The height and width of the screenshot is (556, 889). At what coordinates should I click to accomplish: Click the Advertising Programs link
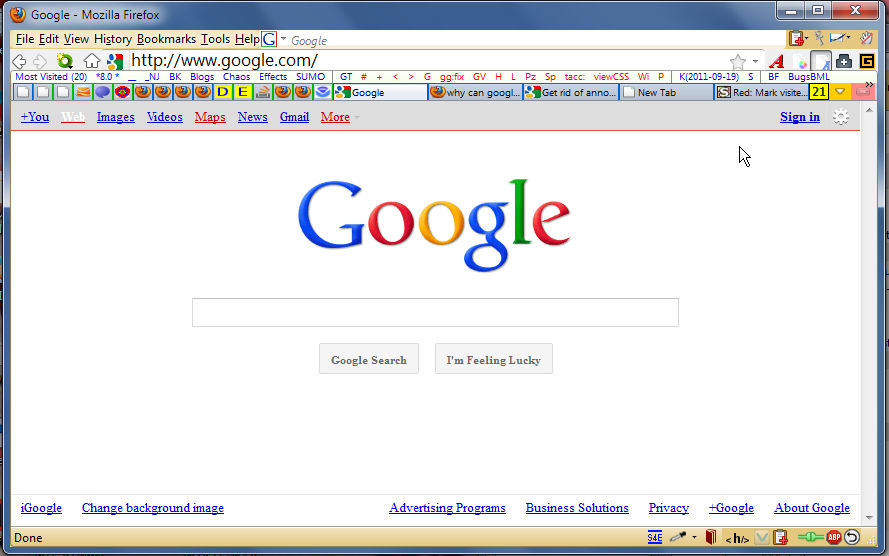point(447,508)
